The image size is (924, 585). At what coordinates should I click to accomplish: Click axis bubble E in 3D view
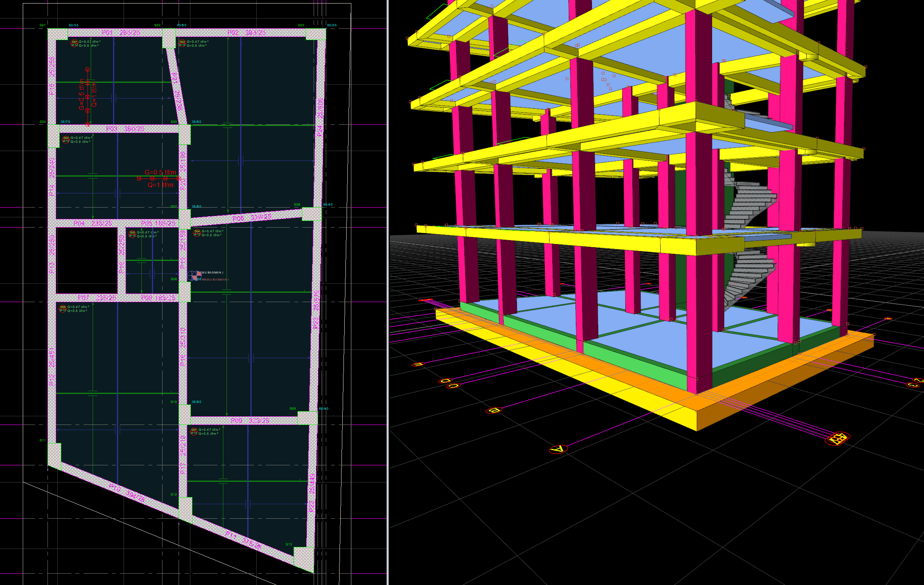pos(418,364)
